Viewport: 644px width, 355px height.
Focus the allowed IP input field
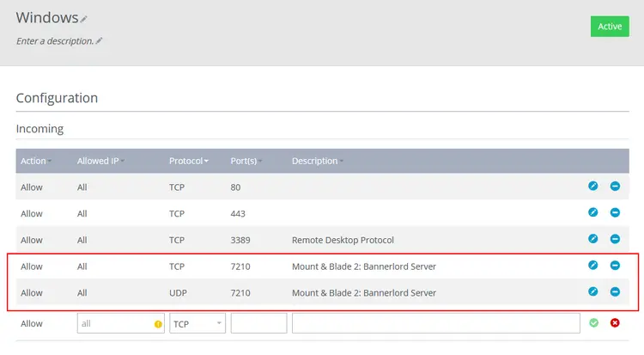click(120, 323)
